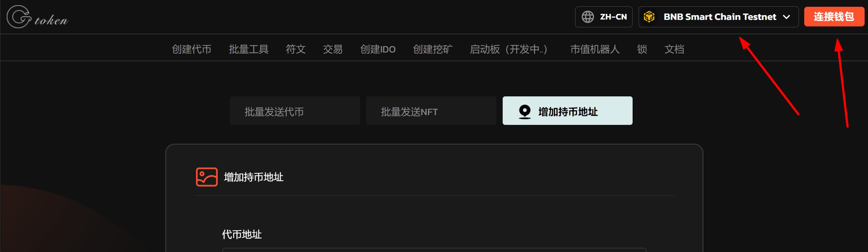Open the 创建IDO menu item
The image size is (868, 252).
click(378, 49)
